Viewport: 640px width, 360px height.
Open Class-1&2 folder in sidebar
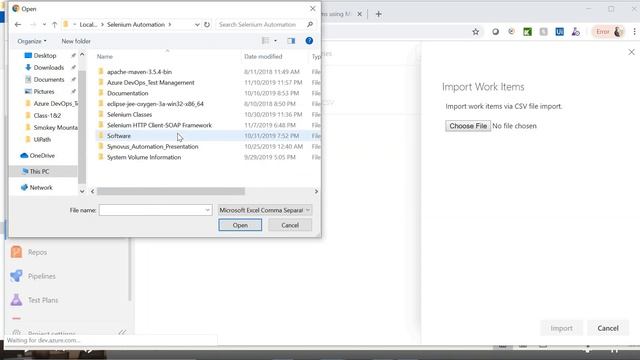[x=47, y=116]
